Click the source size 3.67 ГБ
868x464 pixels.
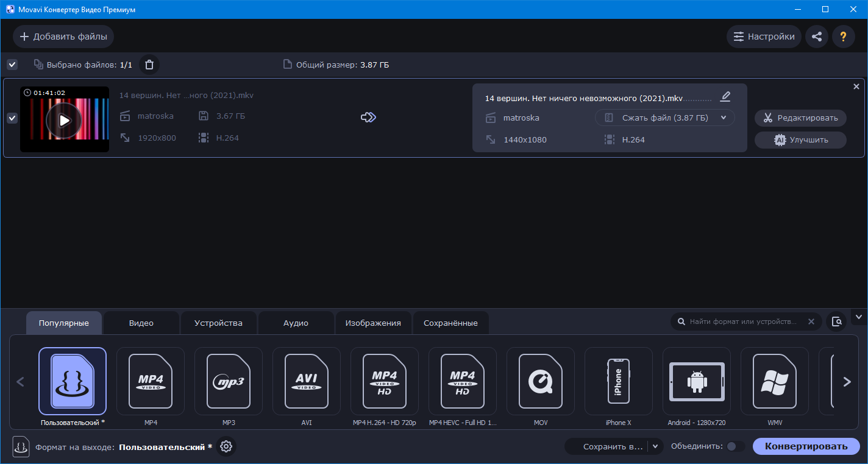(230, 116)
